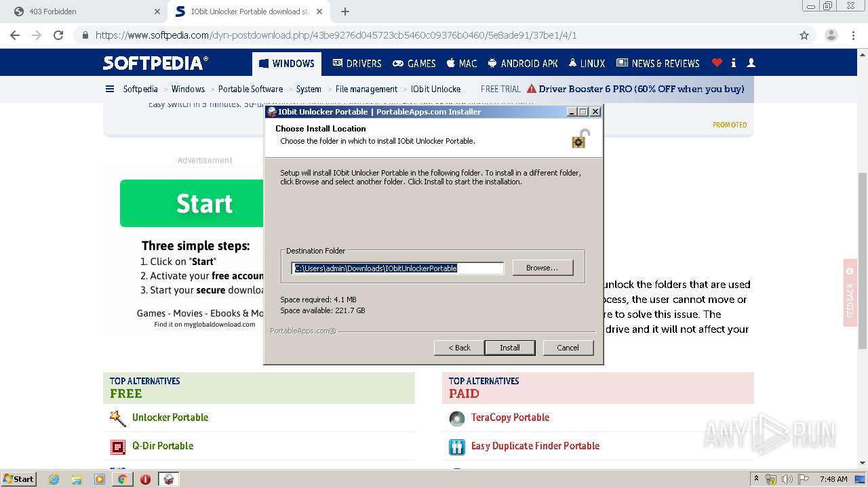Click the Unlocker Portable wand icon

(x=118, y=418)
